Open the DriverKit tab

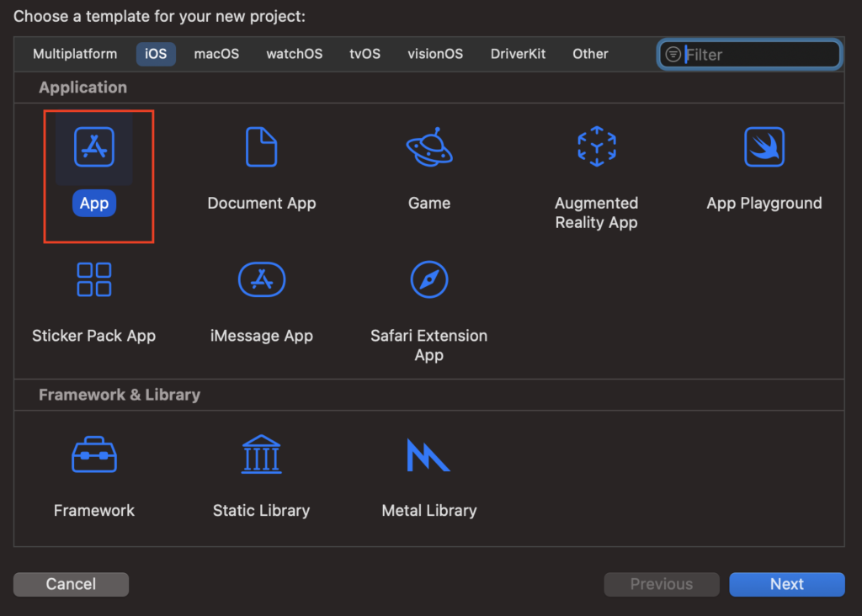pyautogui.click(x=518, y=54)
